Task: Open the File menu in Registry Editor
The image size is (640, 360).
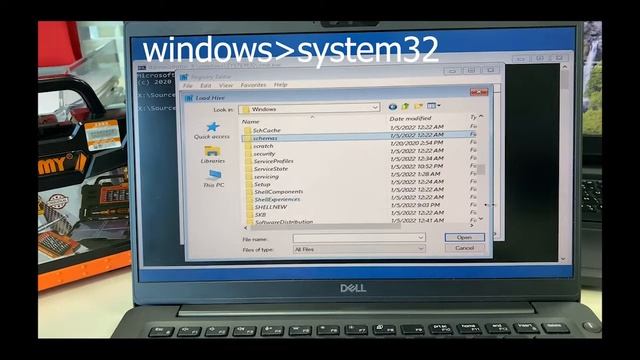Action: [187, 86]
